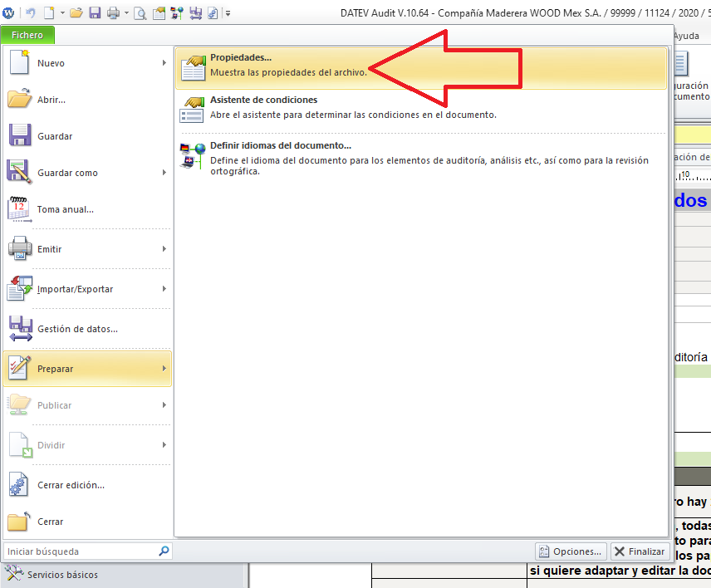Click the properties icon in quick access toolbar

[159, 13]
